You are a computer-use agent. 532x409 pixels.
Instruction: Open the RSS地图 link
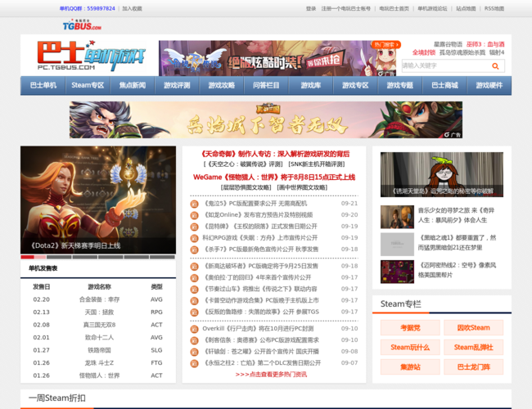point(494,8)
